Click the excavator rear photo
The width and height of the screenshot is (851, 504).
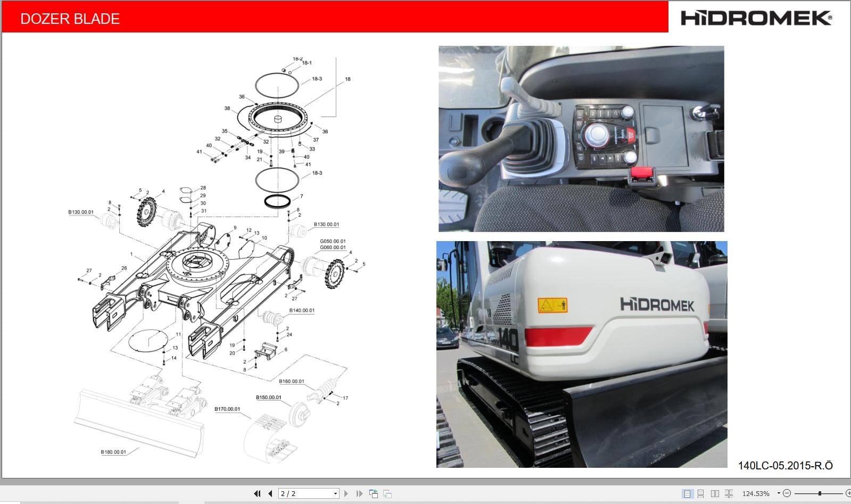(x=582, y=354)
